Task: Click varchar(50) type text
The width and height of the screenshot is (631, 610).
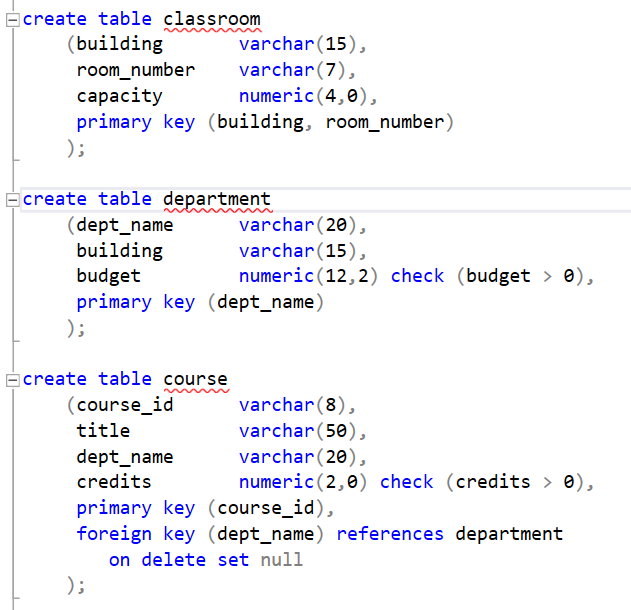Action: coord(298,431)
